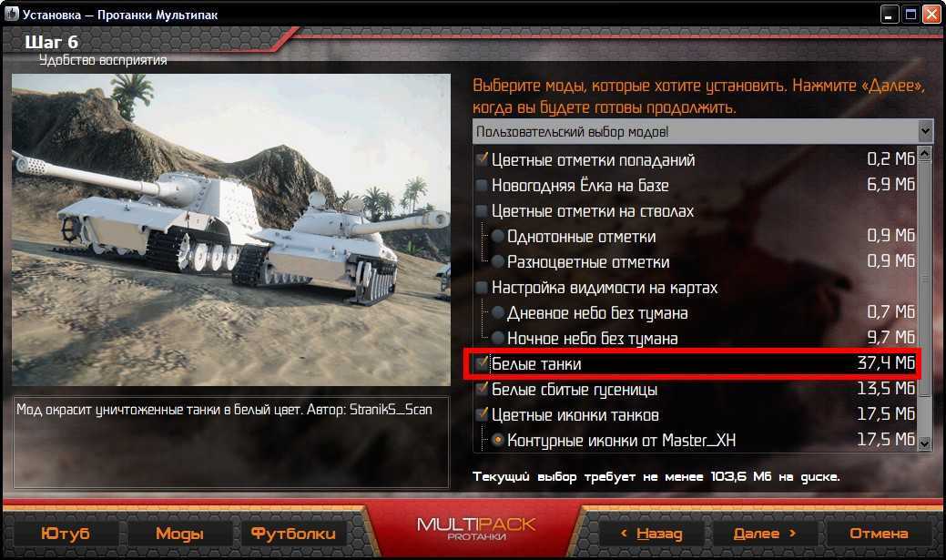Enable Новогодняя Ёлка на базе checkbox

pyautogui.click(x=482, y=185)
